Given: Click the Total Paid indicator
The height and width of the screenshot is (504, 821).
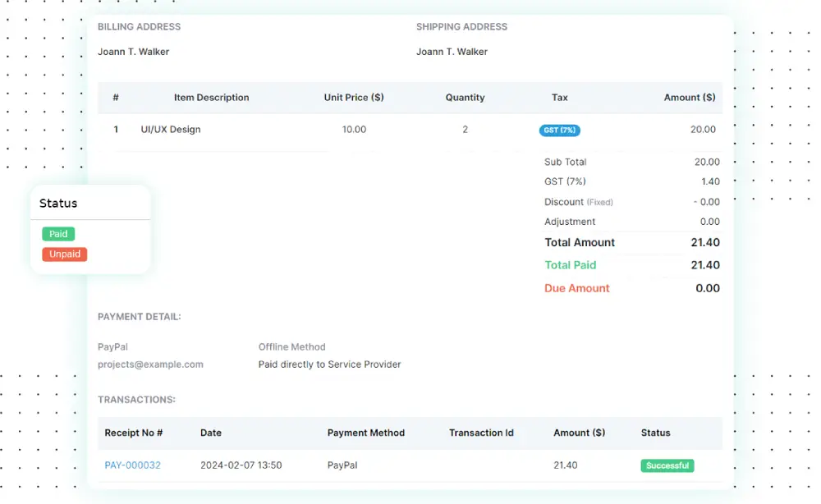Looking at the screenshot, I should [x=571, y=265].
